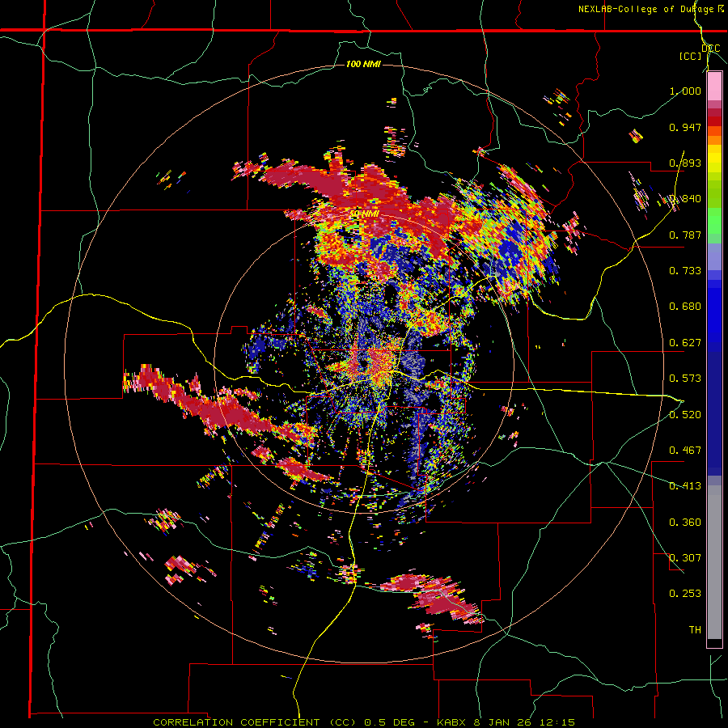Select the 0.253 scale value

685,594
